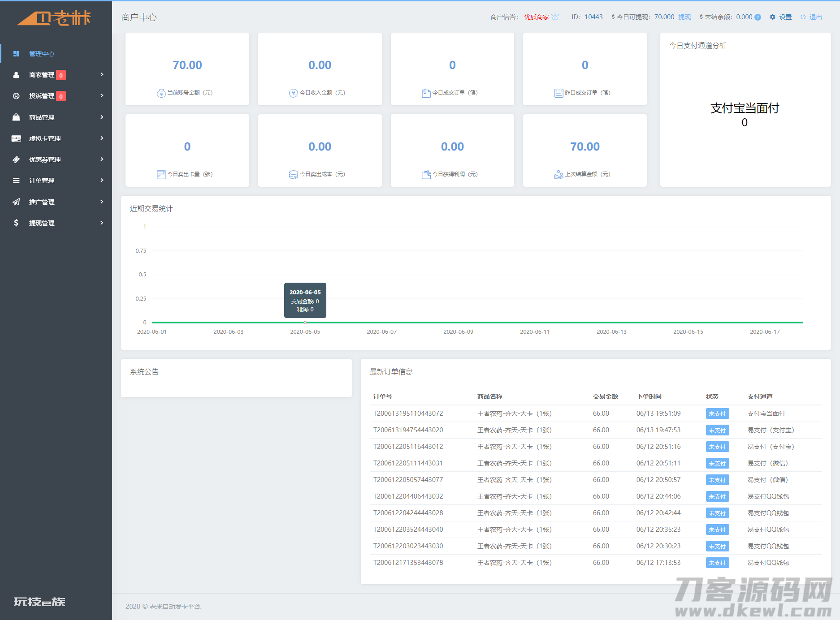Click the 商品管理 bag icon
This screenshot has width=840, height=620.
click(x=16, y=117)
